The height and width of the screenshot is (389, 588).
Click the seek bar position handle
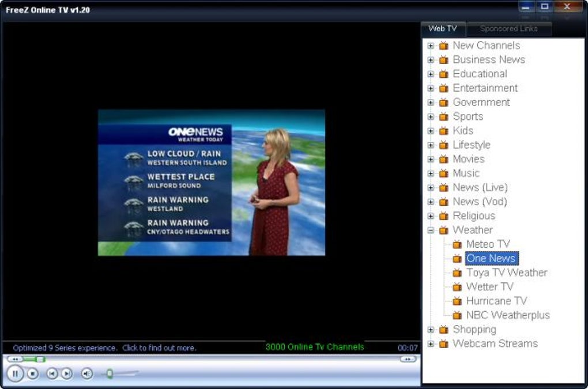40,360
